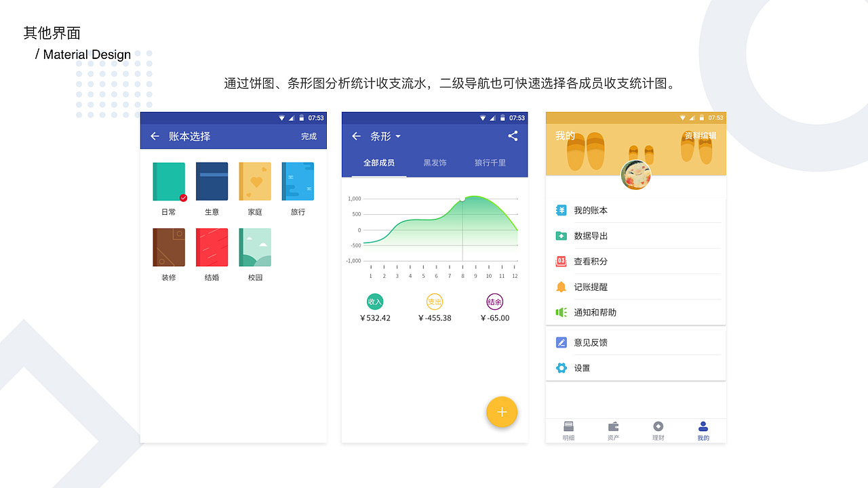Click the blue gear icon beside 设置

(x=561, y=368)
